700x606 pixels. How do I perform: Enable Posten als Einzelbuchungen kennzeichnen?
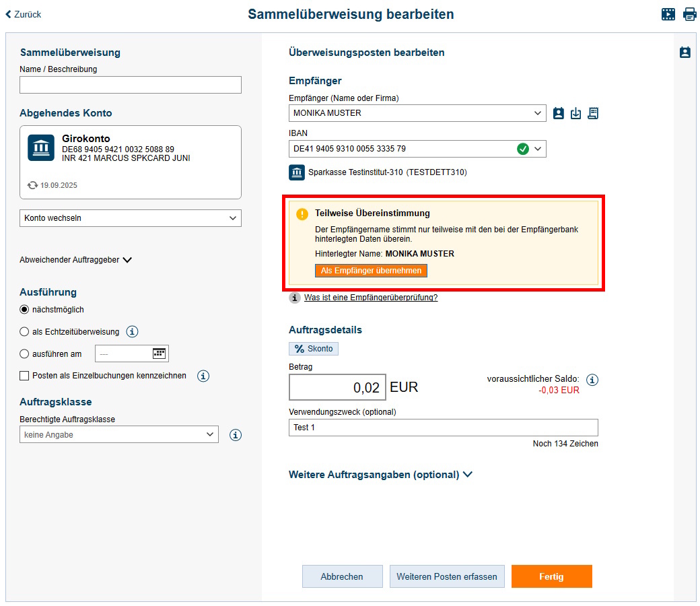24,376
